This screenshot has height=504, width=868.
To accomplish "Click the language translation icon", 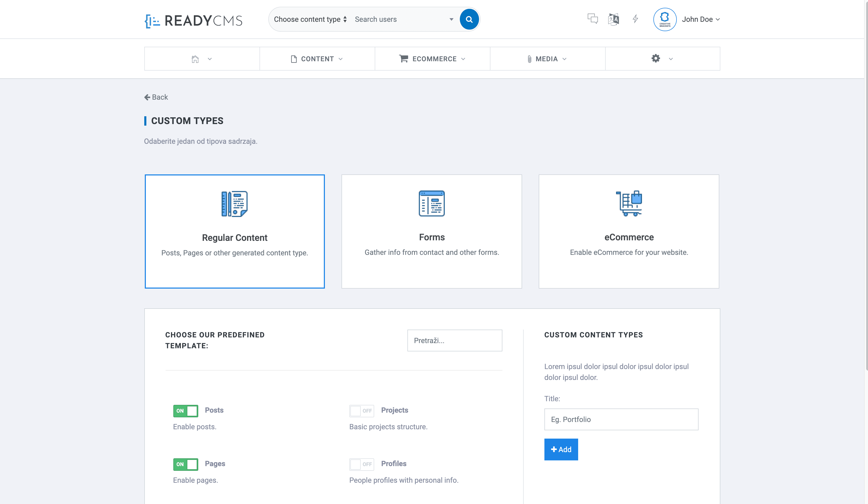I will tap(613, 19).
